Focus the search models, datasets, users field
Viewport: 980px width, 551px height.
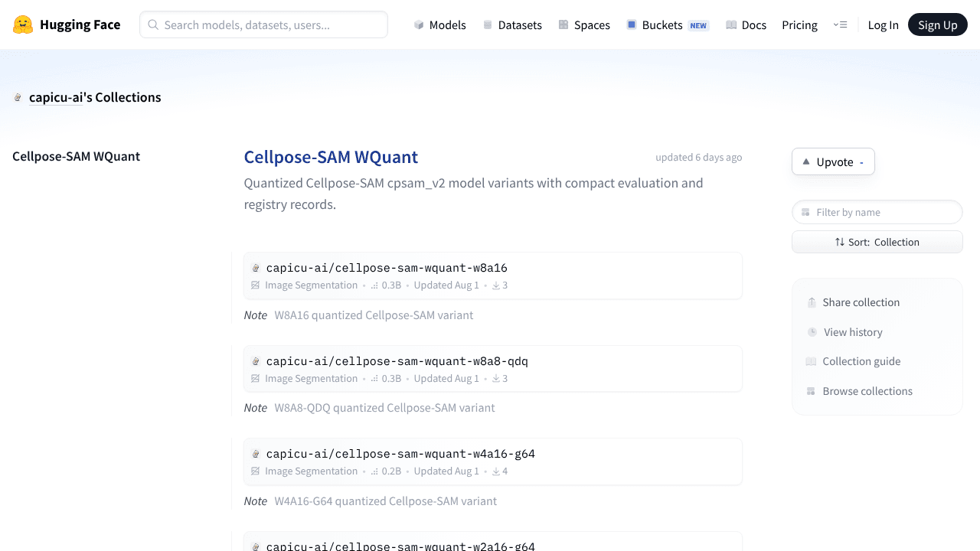263,24
